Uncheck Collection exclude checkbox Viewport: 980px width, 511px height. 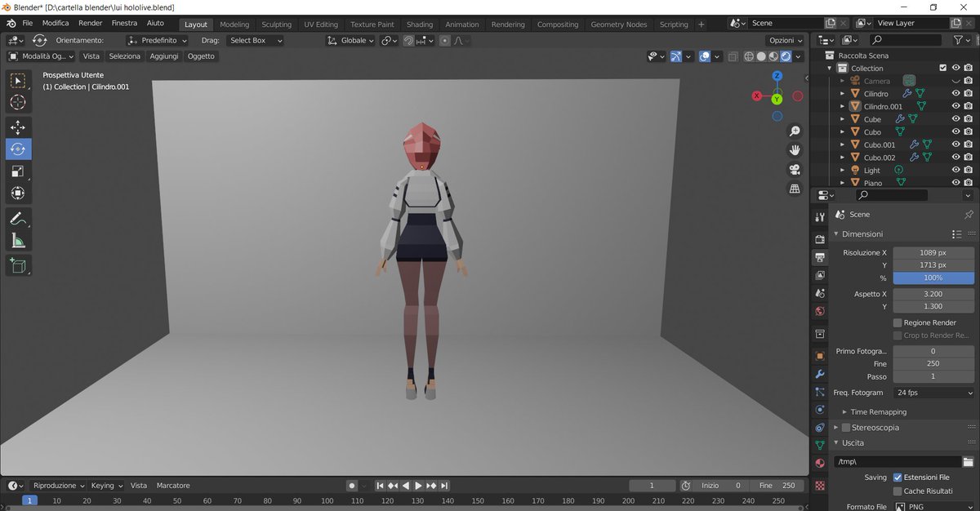943,68
